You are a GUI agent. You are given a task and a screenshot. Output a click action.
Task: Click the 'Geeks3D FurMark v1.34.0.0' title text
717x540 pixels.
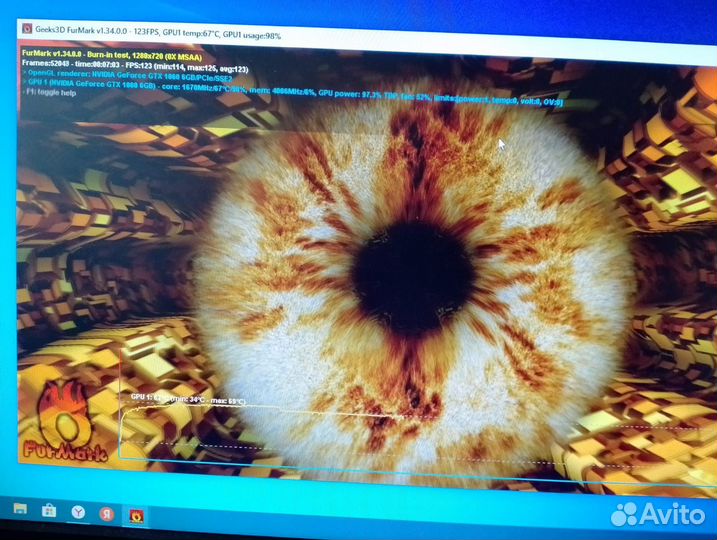81,30
